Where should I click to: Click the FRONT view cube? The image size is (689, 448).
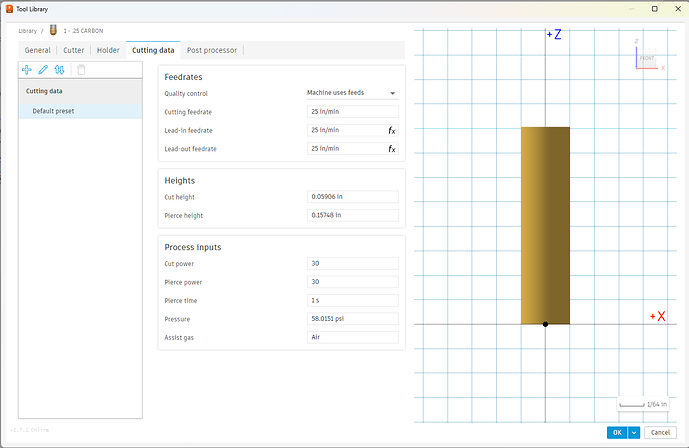[647, 58]
